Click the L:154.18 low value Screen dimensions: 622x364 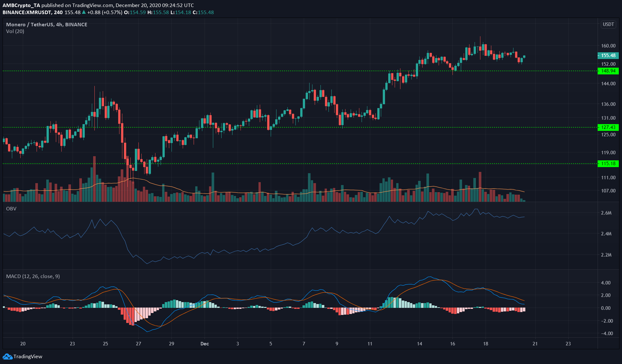181,12
